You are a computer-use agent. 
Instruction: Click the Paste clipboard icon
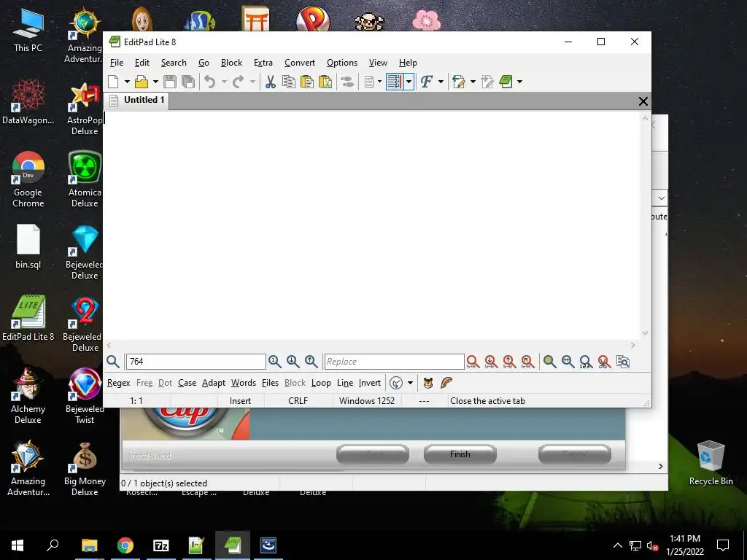click(307, 82)
